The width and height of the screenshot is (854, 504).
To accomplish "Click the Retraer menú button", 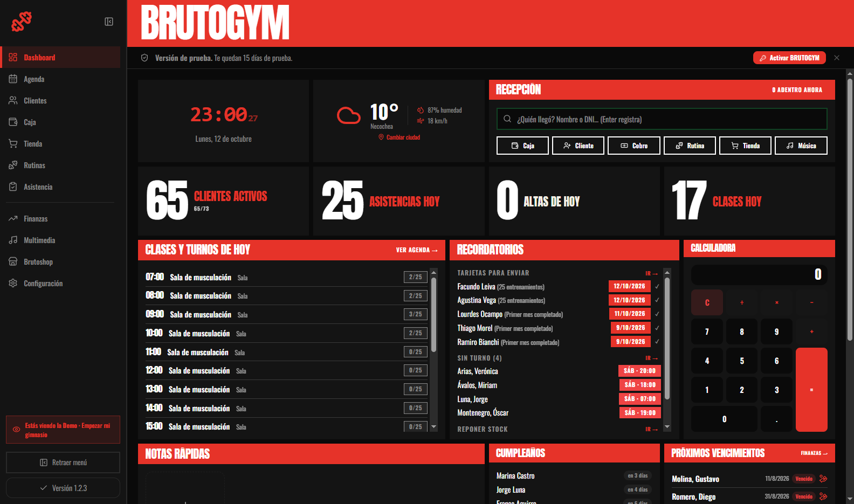I will [63, 462].
